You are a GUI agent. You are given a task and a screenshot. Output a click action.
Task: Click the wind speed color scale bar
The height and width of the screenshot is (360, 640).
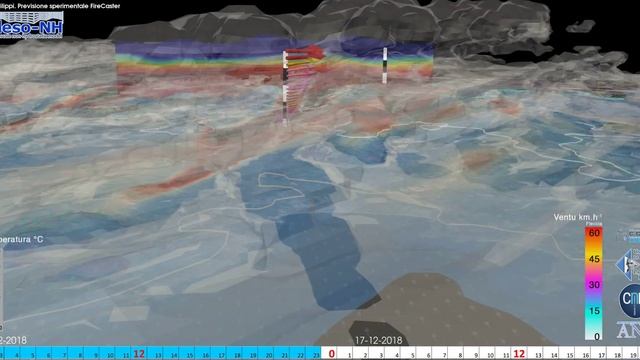(593, 284)
